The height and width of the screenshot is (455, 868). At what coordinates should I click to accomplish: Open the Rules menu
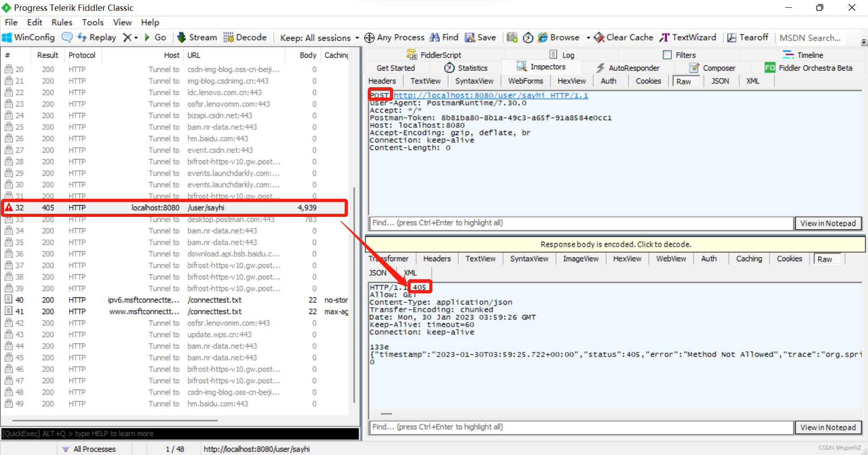(x=62, y=22)
